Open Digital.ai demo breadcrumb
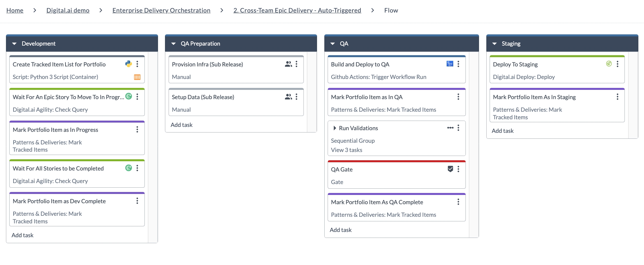The width and height of the screenshot is (644, 265). [68, 10]
